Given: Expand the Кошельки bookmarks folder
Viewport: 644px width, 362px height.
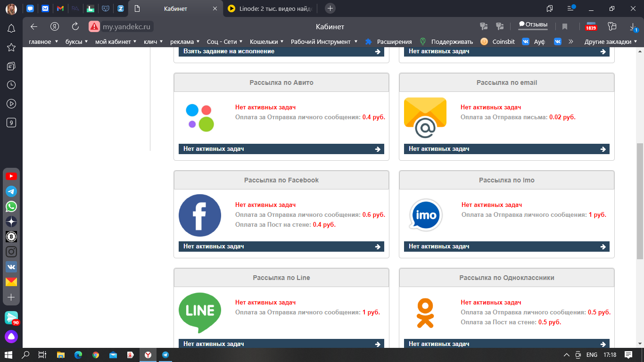Looking at the screenshot, I should [267, 41].
